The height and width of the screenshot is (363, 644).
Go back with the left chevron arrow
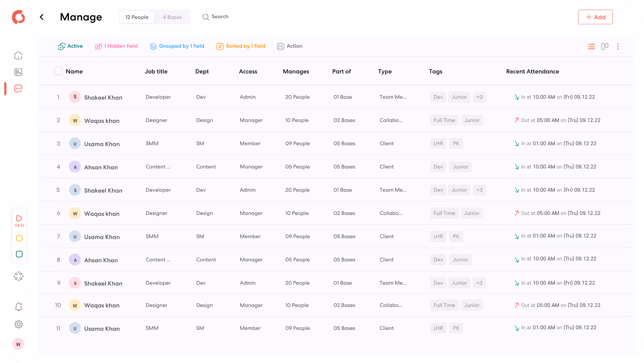pos(42,17)
